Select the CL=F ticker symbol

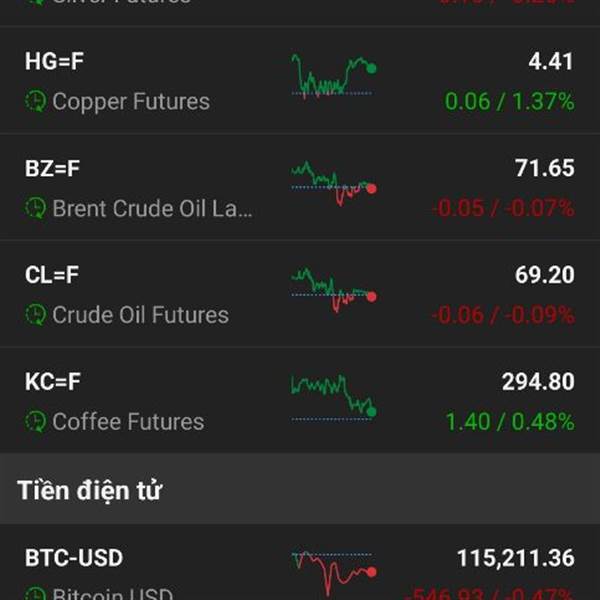tap(52, 275)
